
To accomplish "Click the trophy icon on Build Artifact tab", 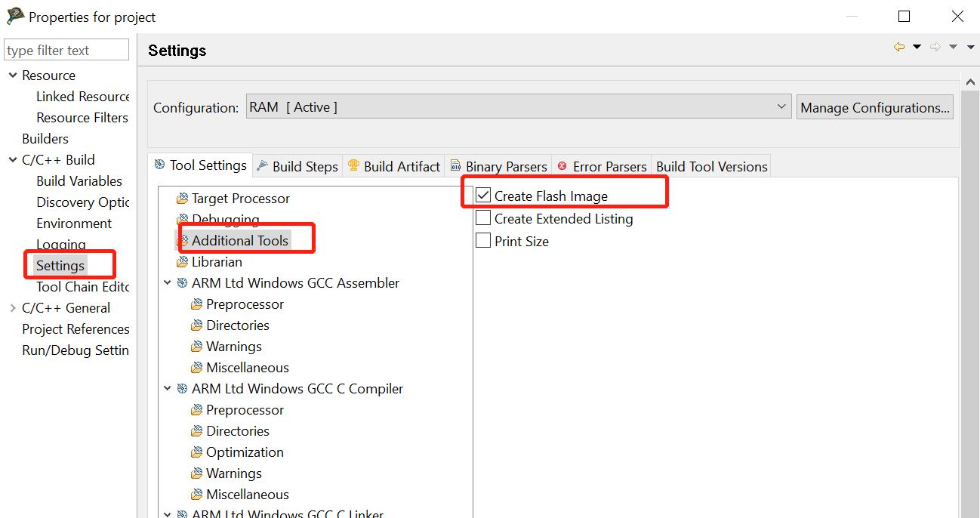I will pyautogui.click(x=352, y=166).
